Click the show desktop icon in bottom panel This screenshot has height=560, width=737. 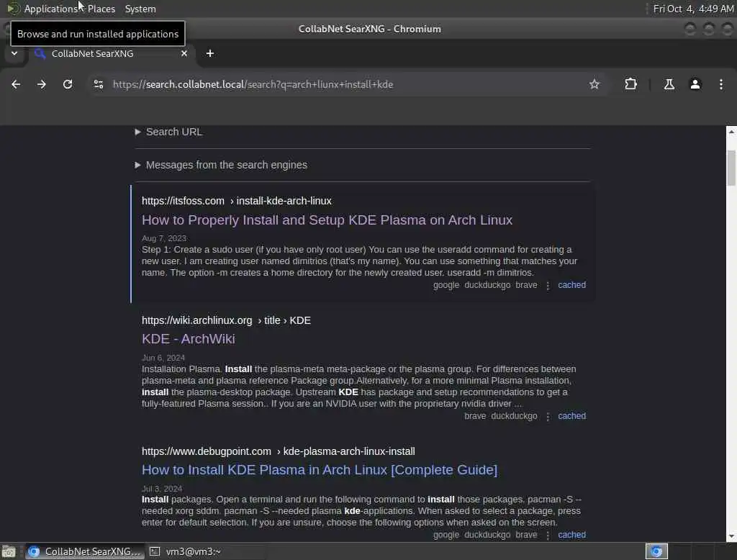tap(9, 551)
